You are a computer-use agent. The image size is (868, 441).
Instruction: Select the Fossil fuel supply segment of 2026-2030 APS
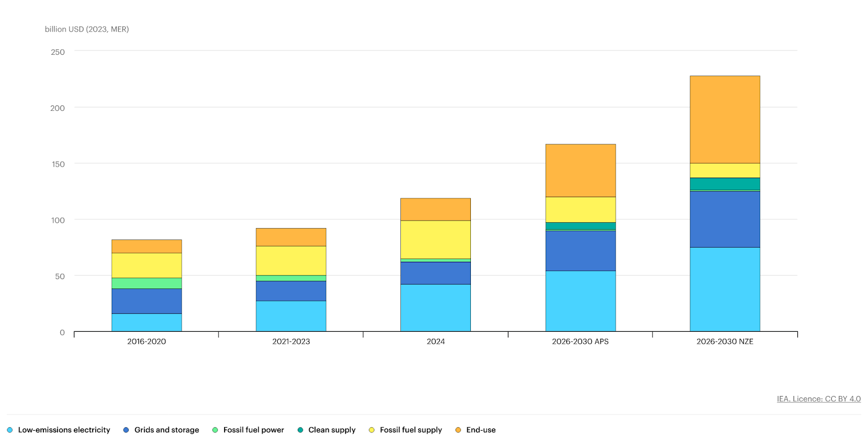pos(580,210)
